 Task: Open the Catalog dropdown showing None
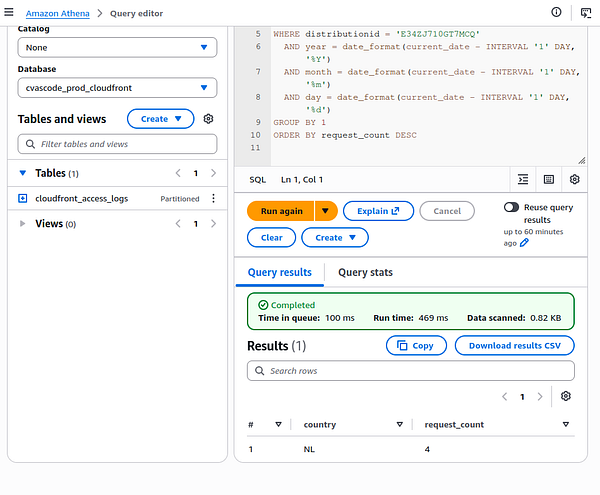pyautogui.click(x=117, y=47)
